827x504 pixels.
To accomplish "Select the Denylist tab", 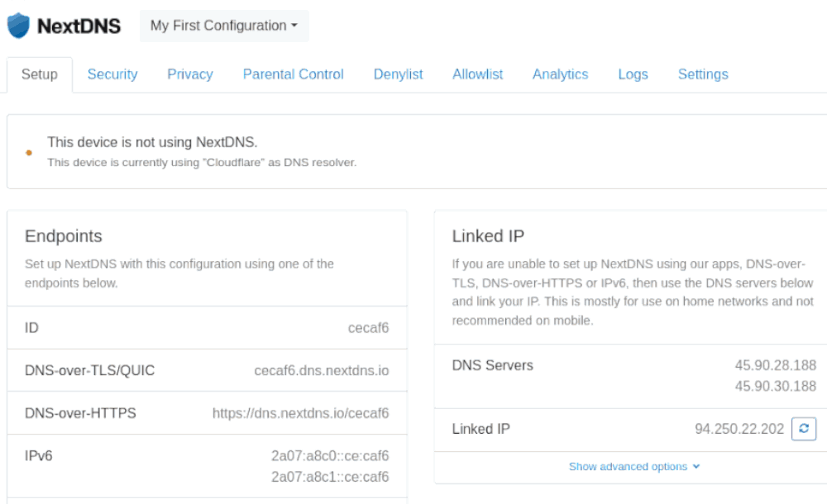I will pos(399,74).
